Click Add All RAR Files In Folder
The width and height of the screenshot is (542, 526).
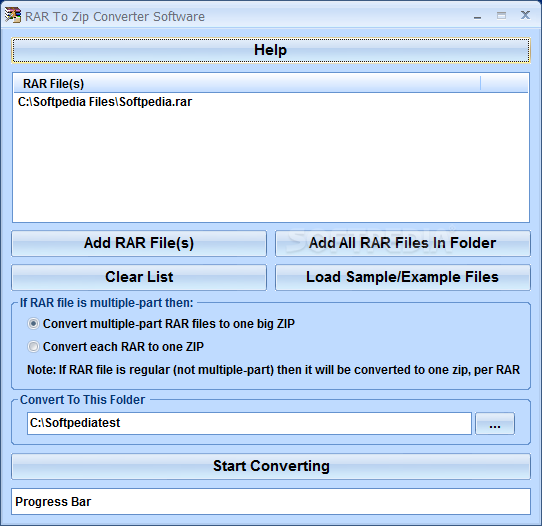click(403, 243)
